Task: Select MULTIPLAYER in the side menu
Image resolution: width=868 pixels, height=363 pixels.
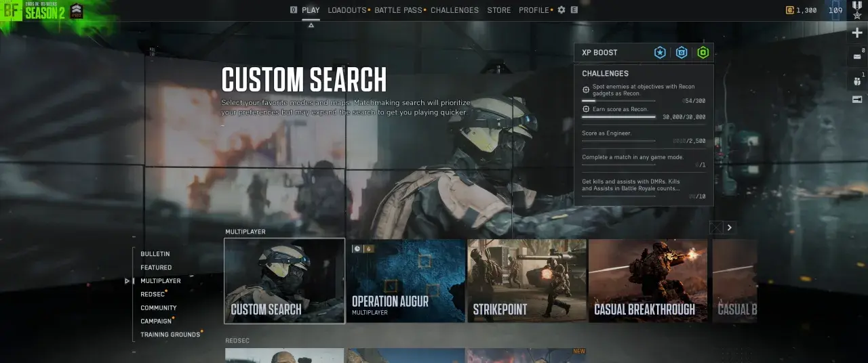Action: (x=161, y=281)
